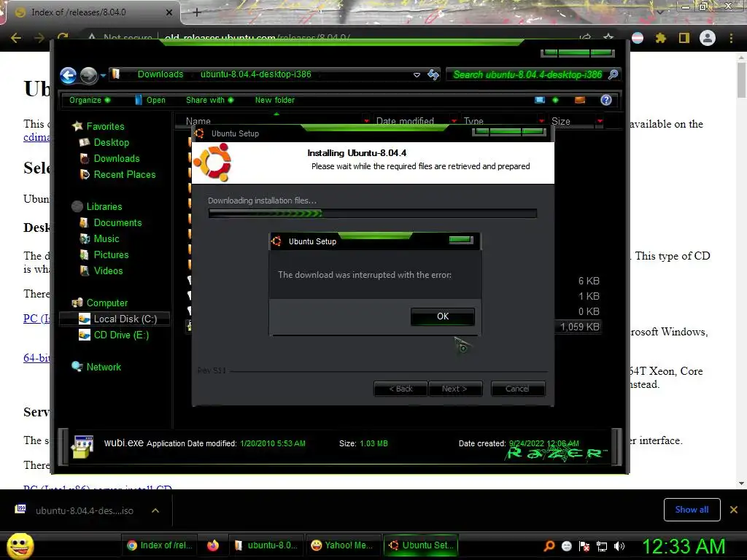The height and width of the screenshot is (560, 747).
Task: Click the download progress bar in Ubuntu Setup
Action: click(x=373, y=214)
